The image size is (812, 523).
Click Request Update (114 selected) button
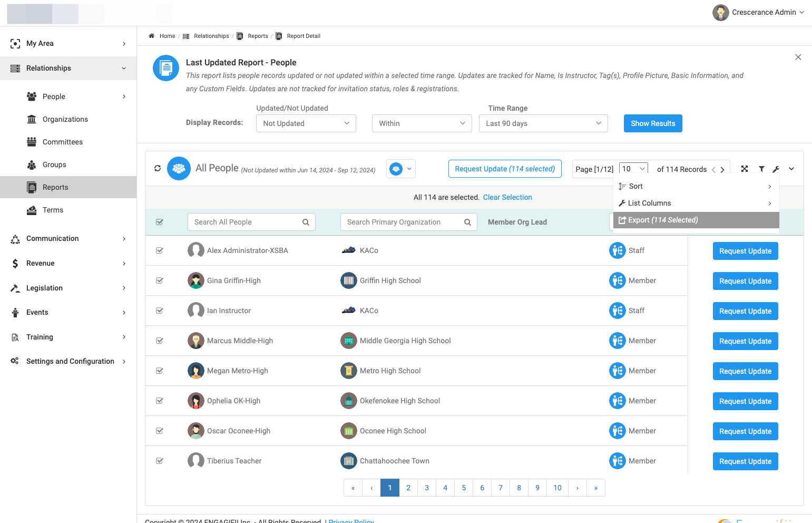[x=505, y=169]
